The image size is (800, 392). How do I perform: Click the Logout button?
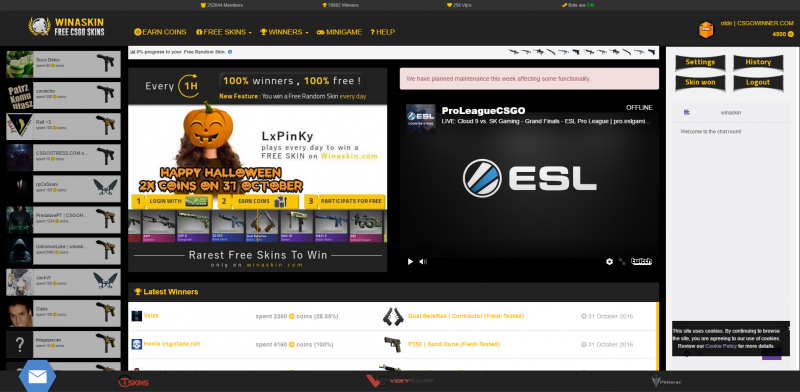pyautogui.click(x=758, y=82)
